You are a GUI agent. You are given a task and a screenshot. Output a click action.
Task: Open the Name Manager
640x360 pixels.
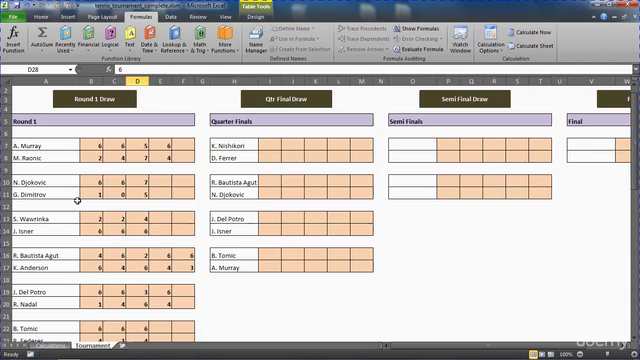coord(256,39)
